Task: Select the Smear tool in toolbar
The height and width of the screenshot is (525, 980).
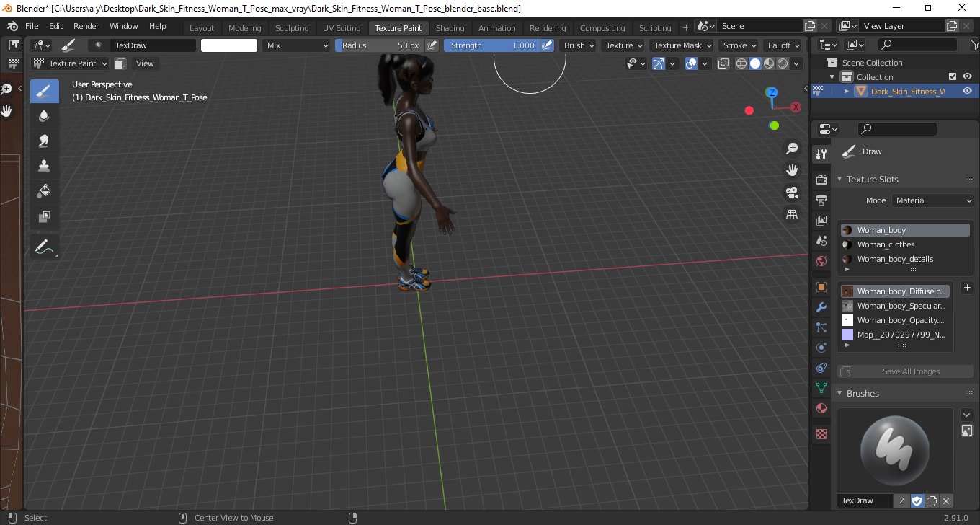Action: [x=44, y=141]
